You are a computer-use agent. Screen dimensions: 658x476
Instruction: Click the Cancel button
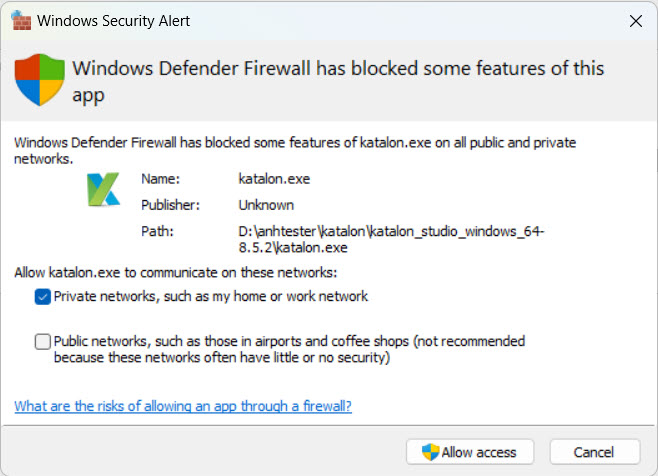point(595,452)
